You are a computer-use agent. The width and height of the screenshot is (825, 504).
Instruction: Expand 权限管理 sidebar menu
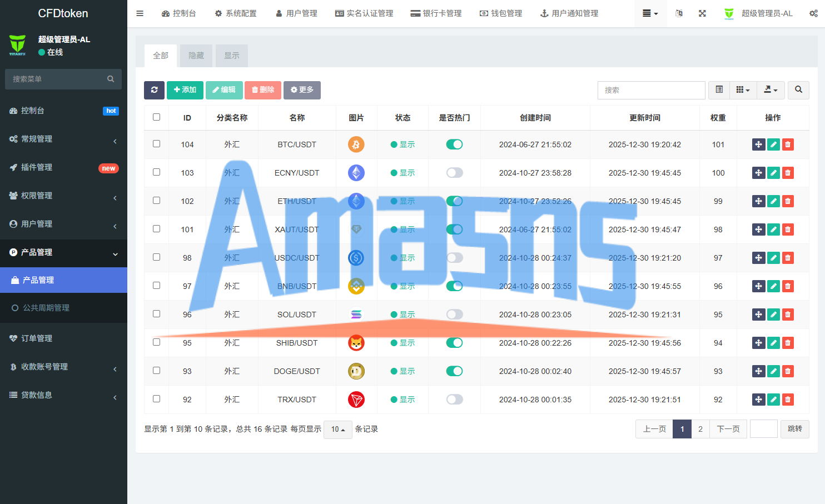coord(63,196)
